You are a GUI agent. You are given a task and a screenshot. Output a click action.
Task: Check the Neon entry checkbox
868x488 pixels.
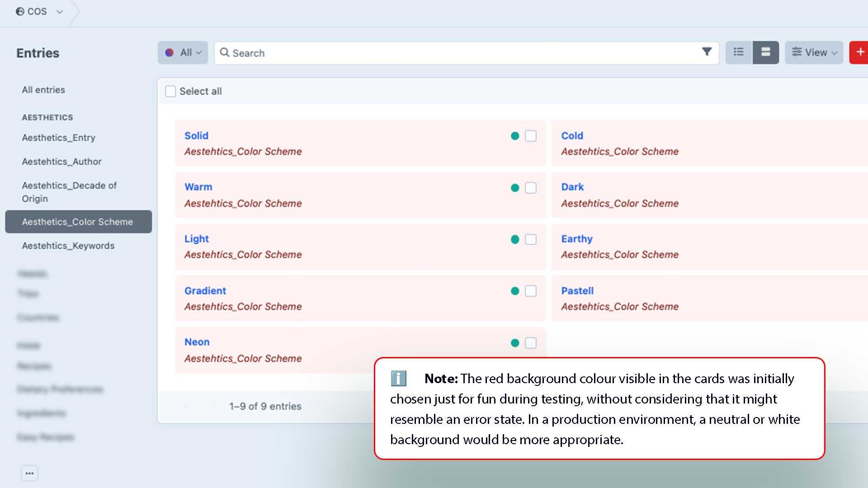tap(531, 343)
